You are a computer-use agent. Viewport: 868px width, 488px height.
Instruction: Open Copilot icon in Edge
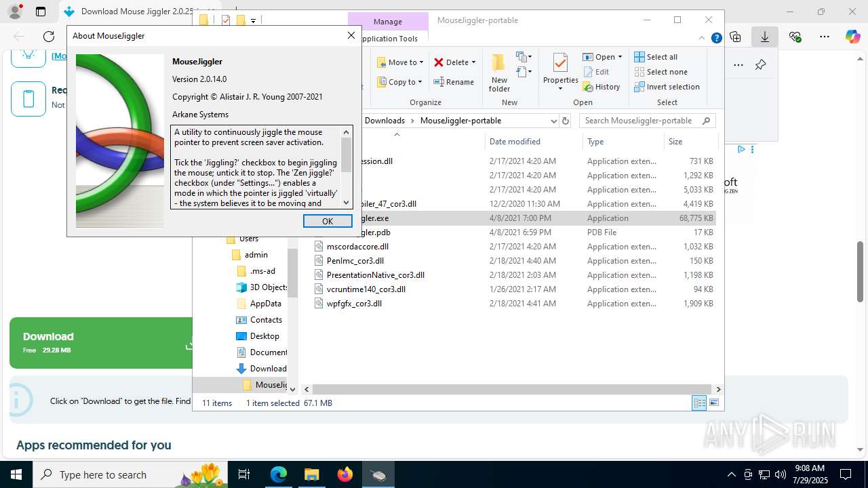point(852,37)
